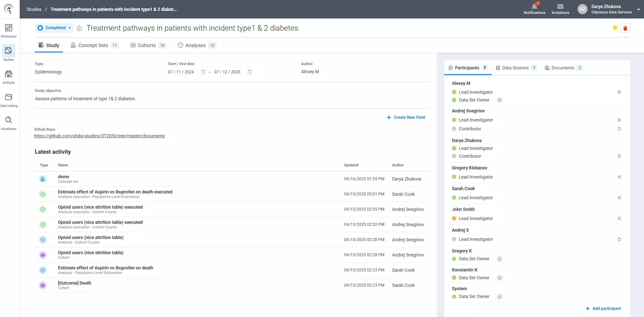The image size is (644, 317).
Task: Click the demo concept set type icon
Action: pos(43,179)
